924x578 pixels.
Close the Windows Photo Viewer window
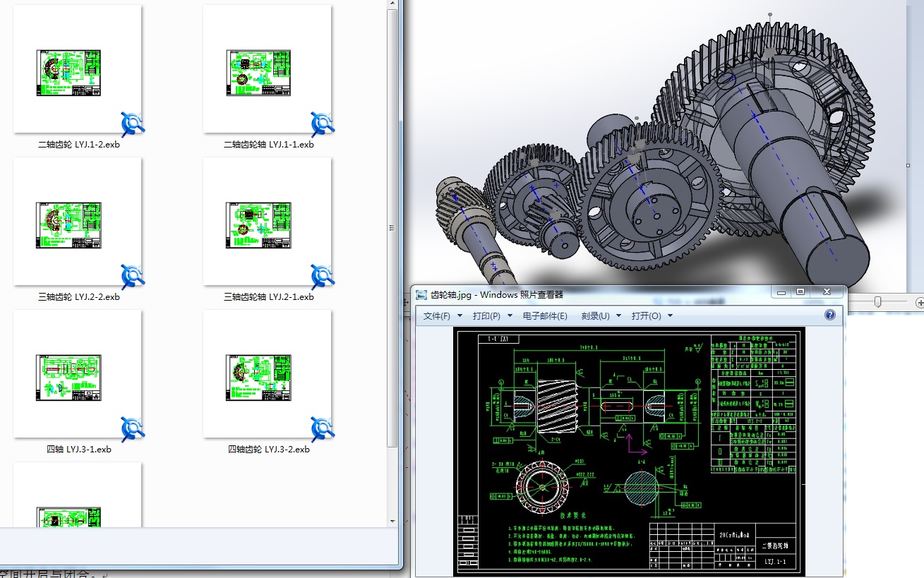827,291
